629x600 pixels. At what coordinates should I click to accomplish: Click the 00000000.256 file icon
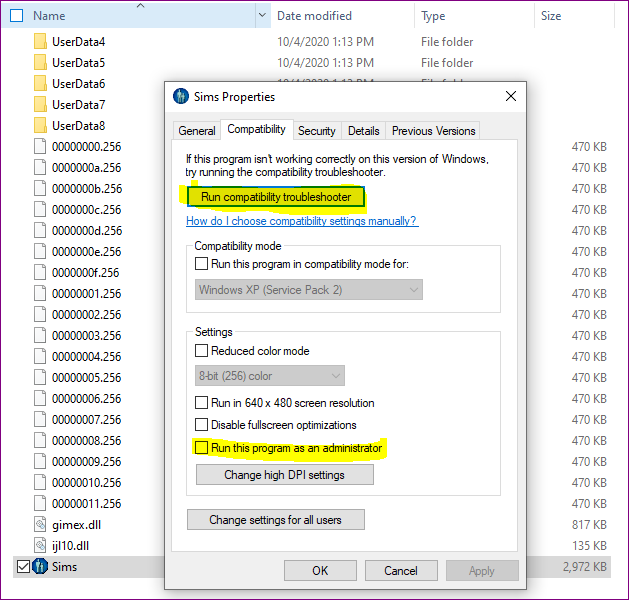[40, 147]
